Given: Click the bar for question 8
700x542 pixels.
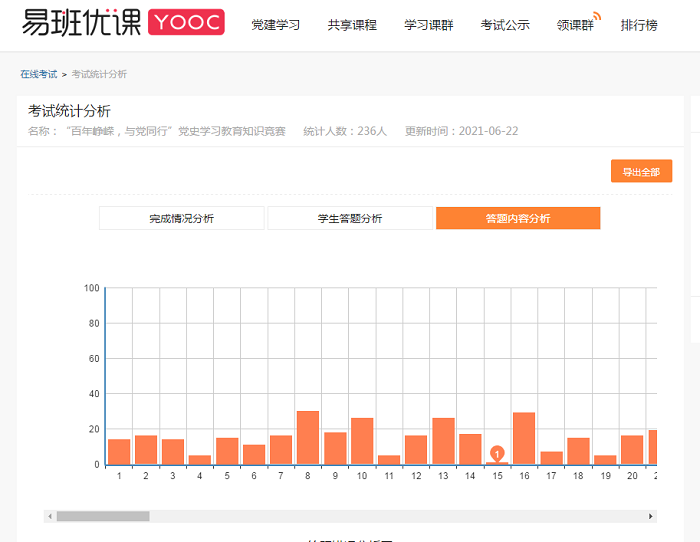Looking at the screenshot, I should [308, 438].
